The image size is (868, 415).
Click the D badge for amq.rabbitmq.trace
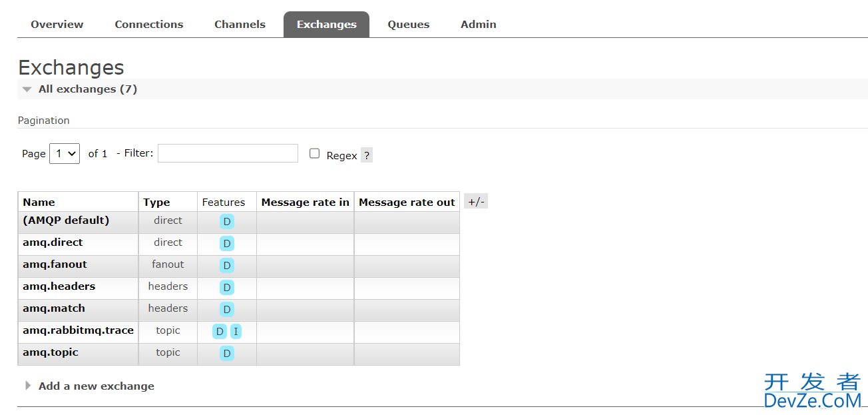point(220,332)
